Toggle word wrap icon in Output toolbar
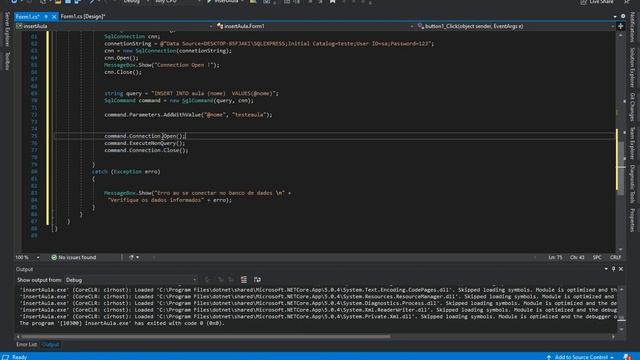 coord(257,280)
